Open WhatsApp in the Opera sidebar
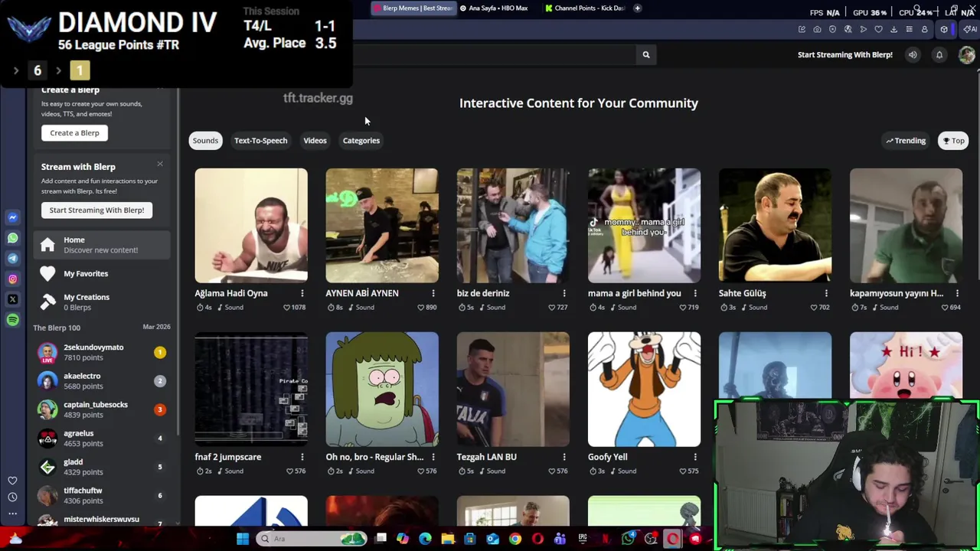 (x=12, y=238)
